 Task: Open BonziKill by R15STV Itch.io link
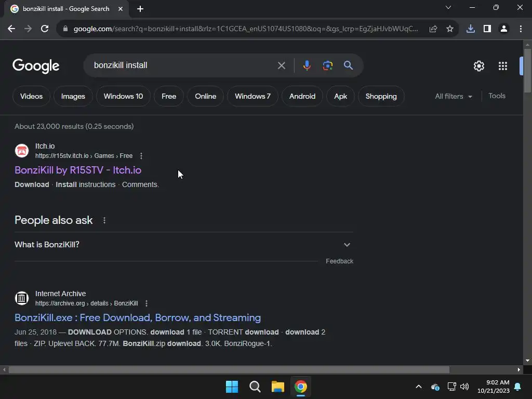coord(78,170)
